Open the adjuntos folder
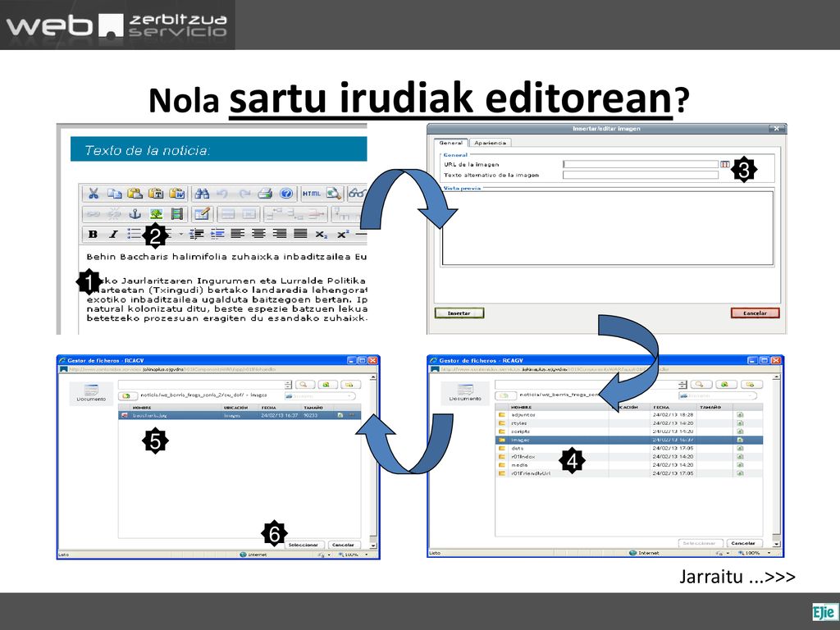Image resolution: width=840 pixels, height=630 pixels. 629,414
